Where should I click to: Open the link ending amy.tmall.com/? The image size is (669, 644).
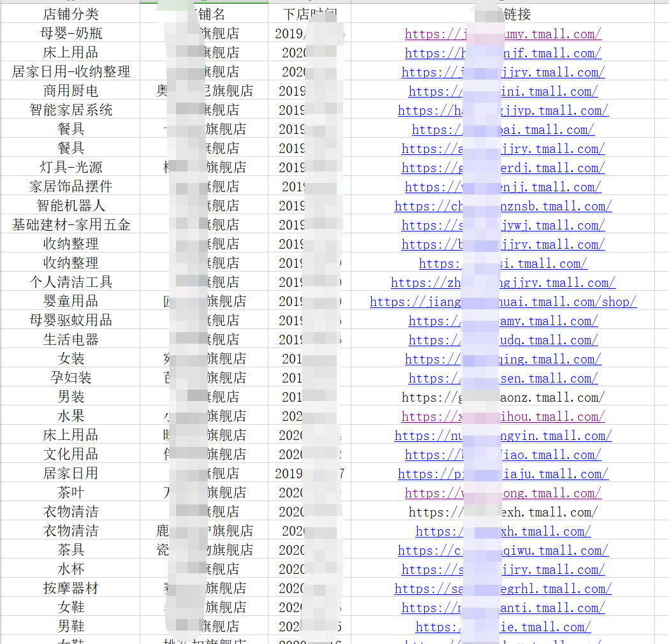click(x=503, y=320)
